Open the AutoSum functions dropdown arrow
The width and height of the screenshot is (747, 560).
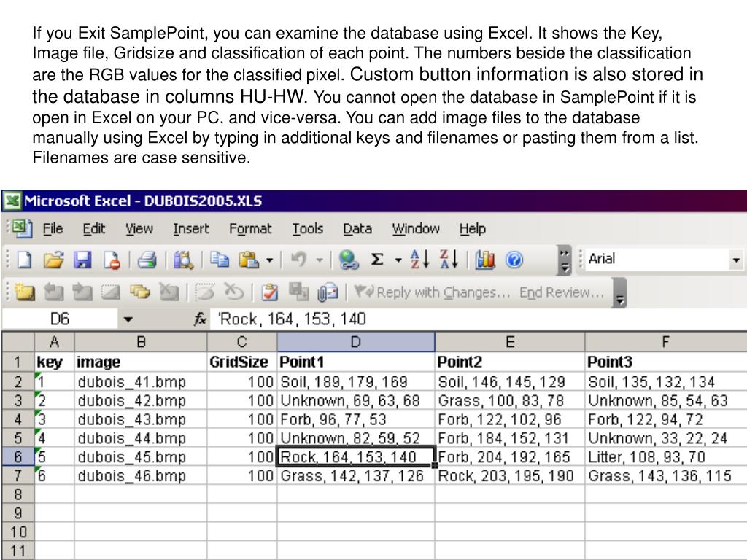coord(398,260)
